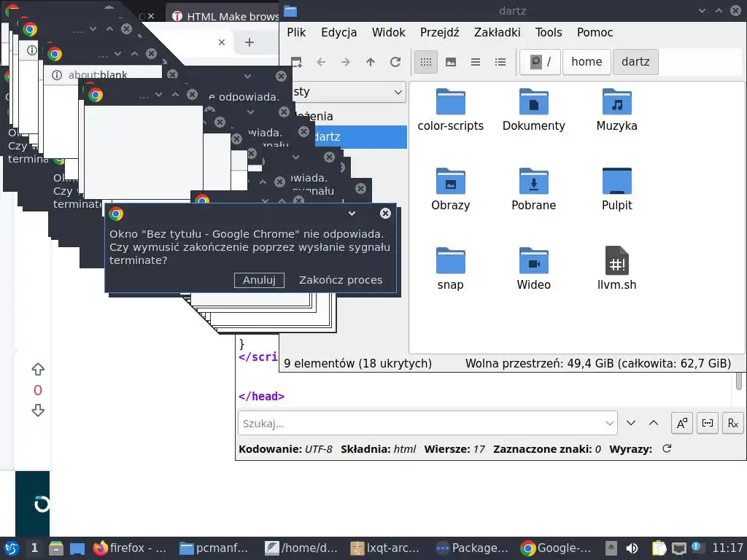Click the root '/' path button
The height and width of the screenshot is (560, 747).
click(x=541, y=62)
